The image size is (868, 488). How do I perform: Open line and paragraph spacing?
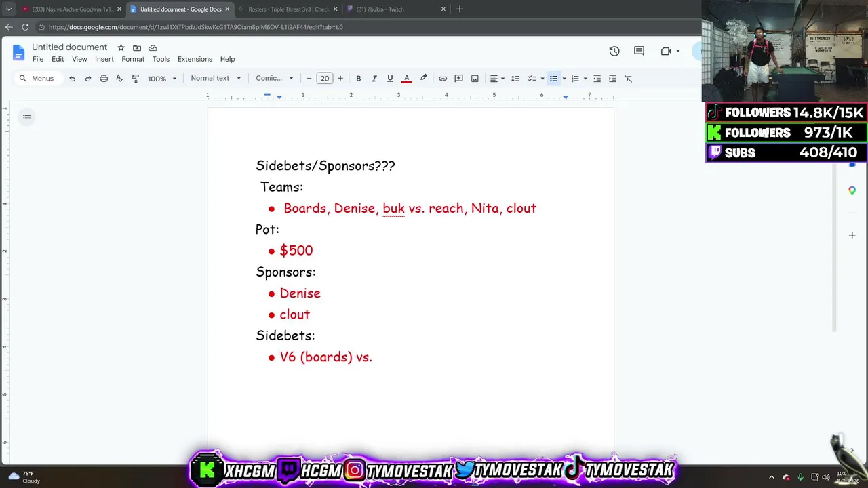[x=515, y=79]
